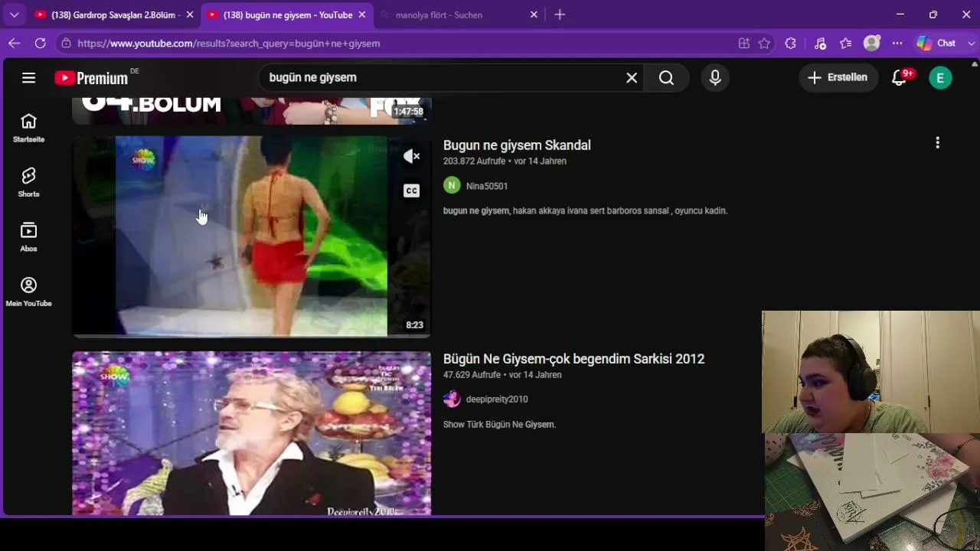Open the browser profile picture
Viewport: 980px width, 551px height.
click(871, 44)
